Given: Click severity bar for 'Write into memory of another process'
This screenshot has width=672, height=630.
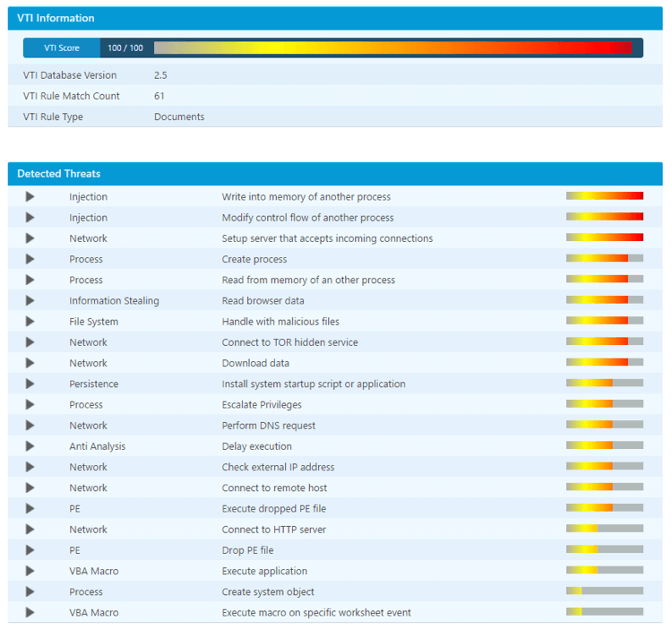Looking at the screenshot, I should [x=604, y=196].
